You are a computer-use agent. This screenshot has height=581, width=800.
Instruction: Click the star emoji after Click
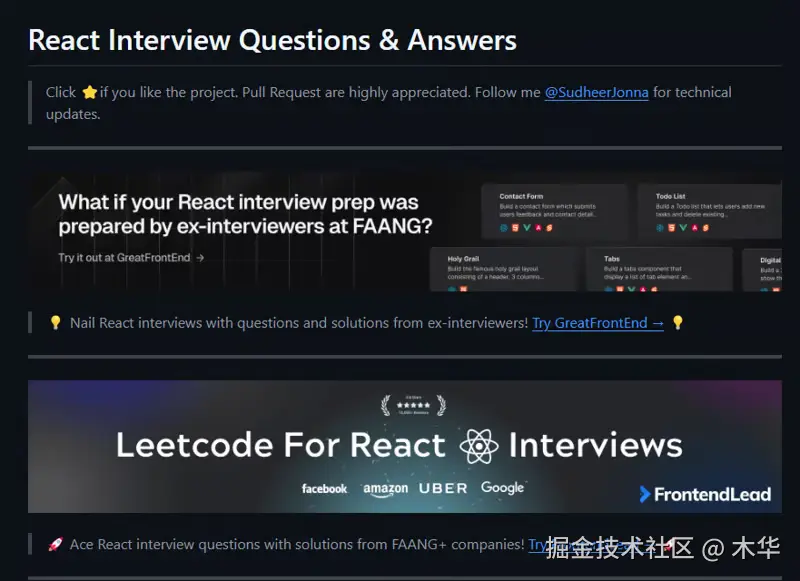(90, 92)
